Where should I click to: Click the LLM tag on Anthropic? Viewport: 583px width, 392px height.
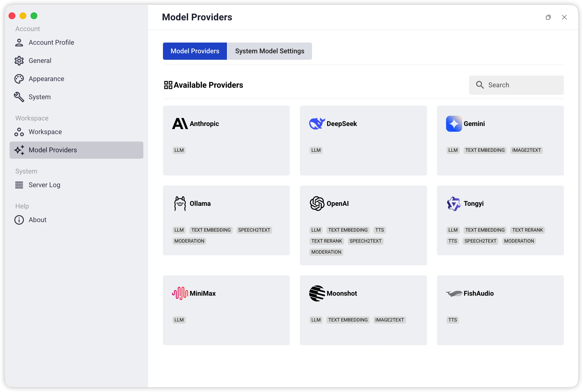tap(179, 150)
